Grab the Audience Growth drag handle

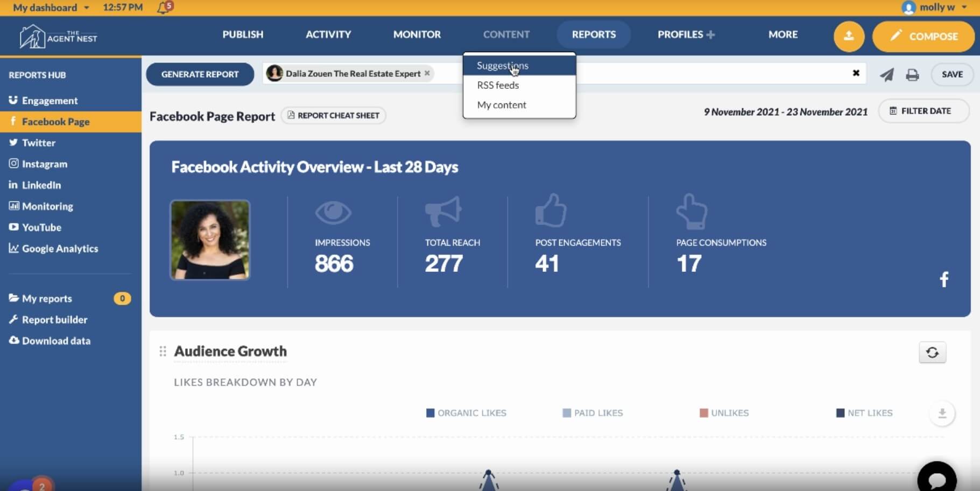click(x=163, y=352)
